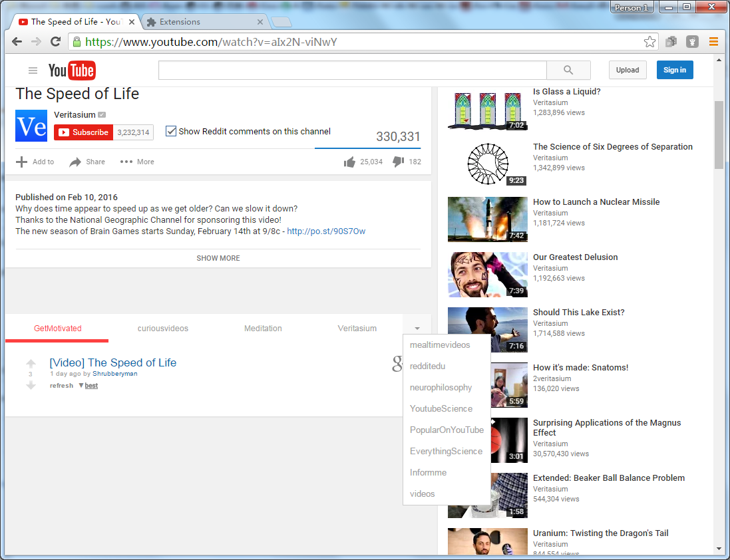The height and width of the screenshot is (560, 730).
Task: Open the More options ellipsis
Action: click(x=126, y=162)
